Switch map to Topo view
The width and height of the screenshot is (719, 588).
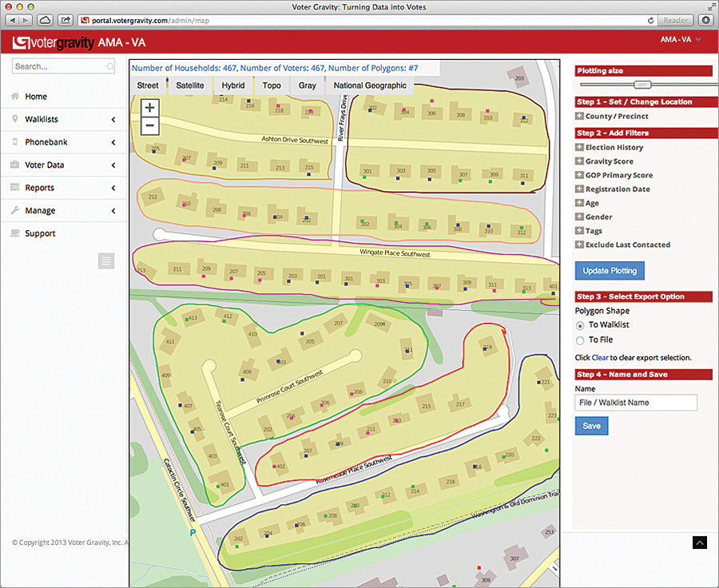(x=272, y=85)
